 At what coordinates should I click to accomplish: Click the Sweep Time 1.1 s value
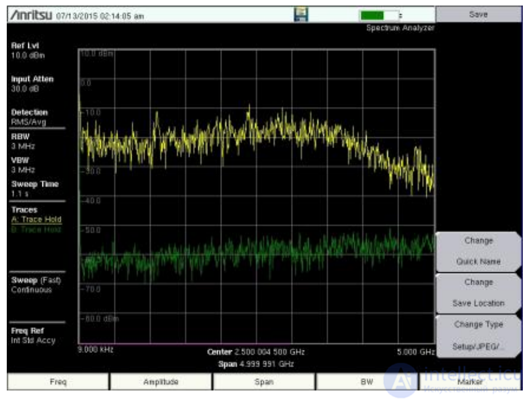[x=20, y=194]
